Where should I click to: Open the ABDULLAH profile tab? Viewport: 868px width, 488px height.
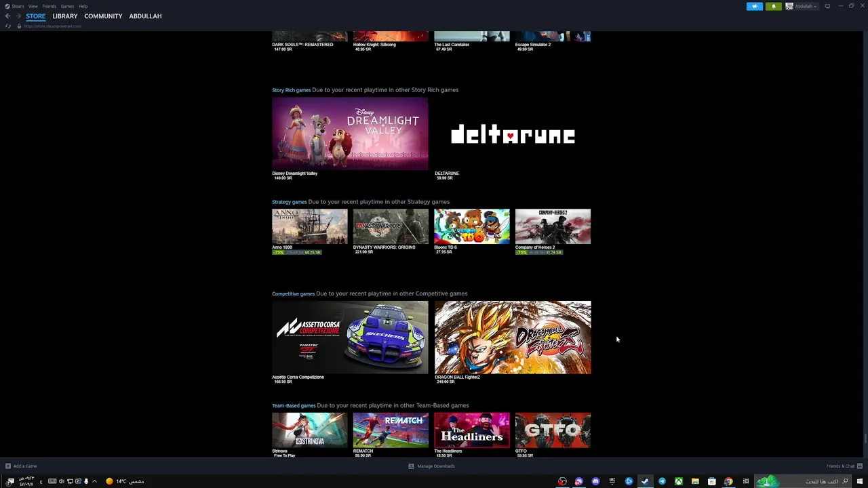(x=145, y=16)
